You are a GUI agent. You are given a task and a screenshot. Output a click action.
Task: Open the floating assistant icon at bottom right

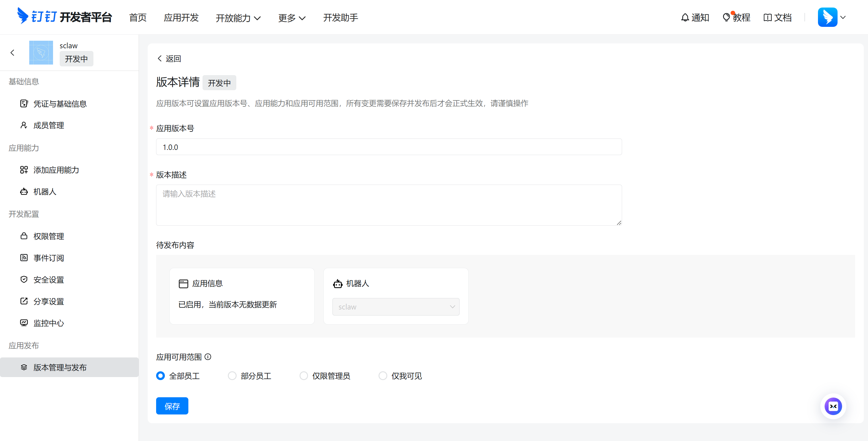coord(833,406)
